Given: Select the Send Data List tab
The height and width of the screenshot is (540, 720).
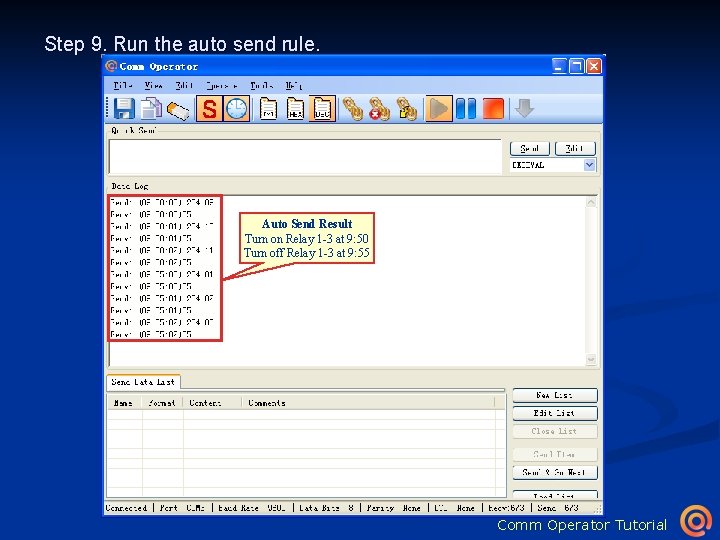Looking at the screenshot, I should tap(143, 382).
